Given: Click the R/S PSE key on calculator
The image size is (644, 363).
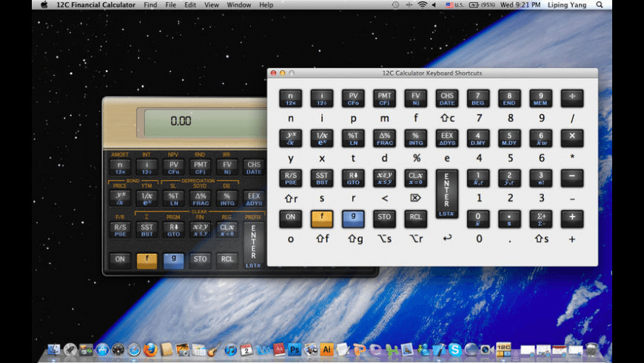Looking at the screenshot, I should pos(120,230).
